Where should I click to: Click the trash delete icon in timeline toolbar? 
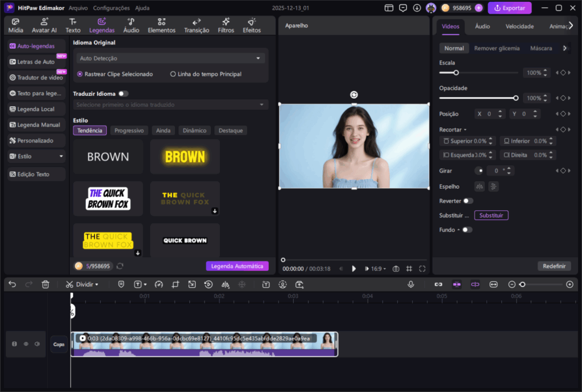point(46,284)
